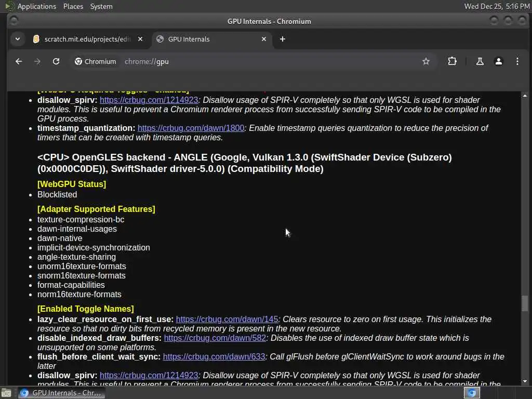The width and height of the screenshot is (532, 399).
Task: Click the [Adapter Supported Features] heading
Action: tap(96, 209)
